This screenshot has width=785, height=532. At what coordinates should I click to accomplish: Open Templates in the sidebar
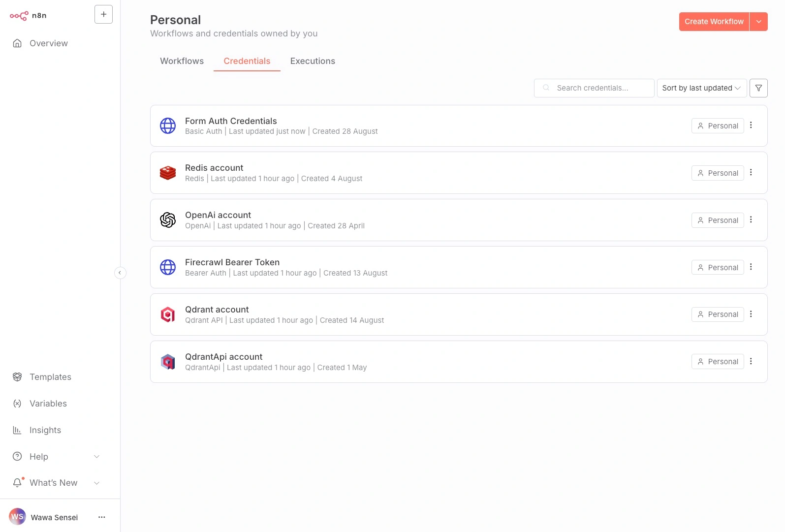click(x=50, y=377)
